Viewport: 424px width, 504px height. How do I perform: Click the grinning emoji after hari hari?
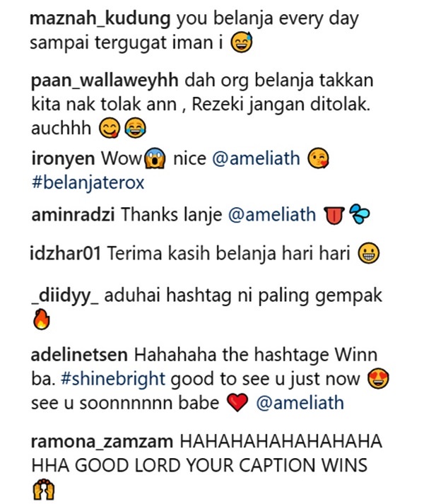click(x=369, y=253)
